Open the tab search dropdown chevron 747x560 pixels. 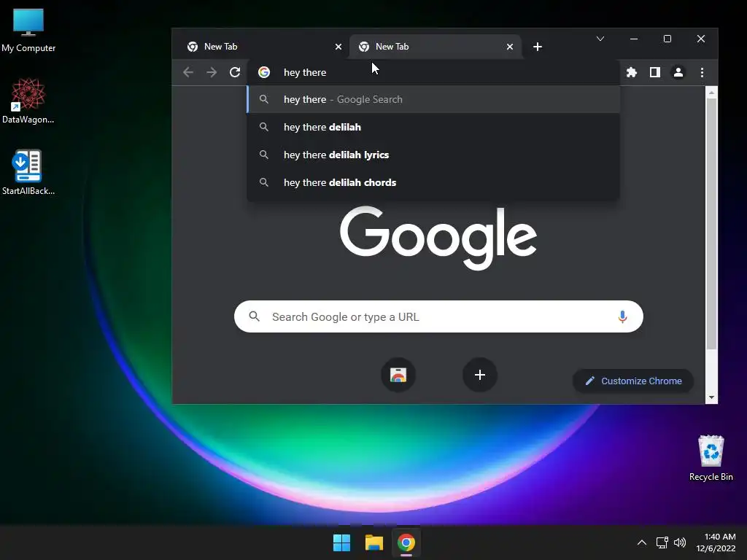(600, 39)
